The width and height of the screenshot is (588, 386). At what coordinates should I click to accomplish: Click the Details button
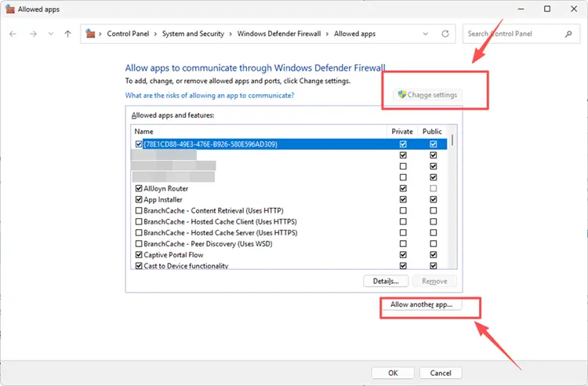click(x=386, y=281)
